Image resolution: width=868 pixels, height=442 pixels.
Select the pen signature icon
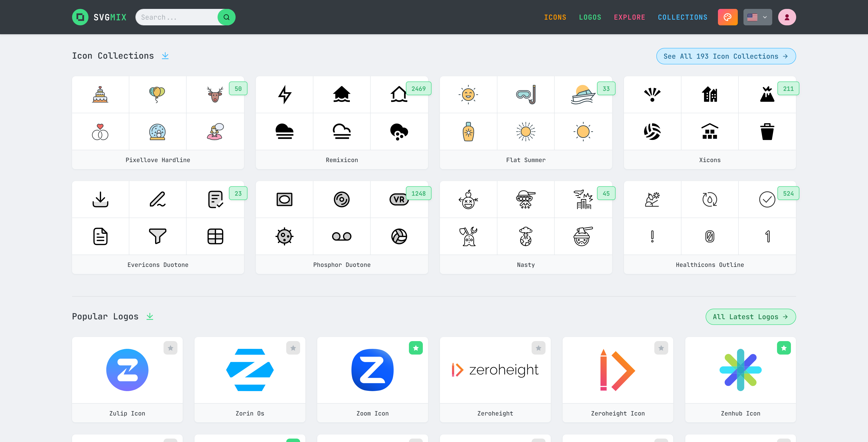157,199
